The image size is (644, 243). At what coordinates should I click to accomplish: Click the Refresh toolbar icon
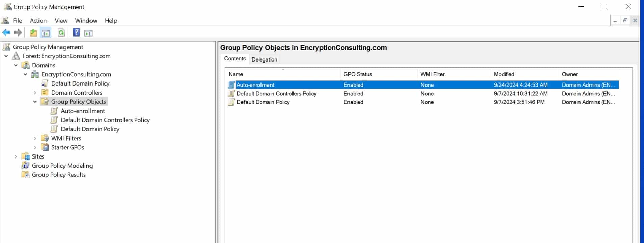(61, 33)
